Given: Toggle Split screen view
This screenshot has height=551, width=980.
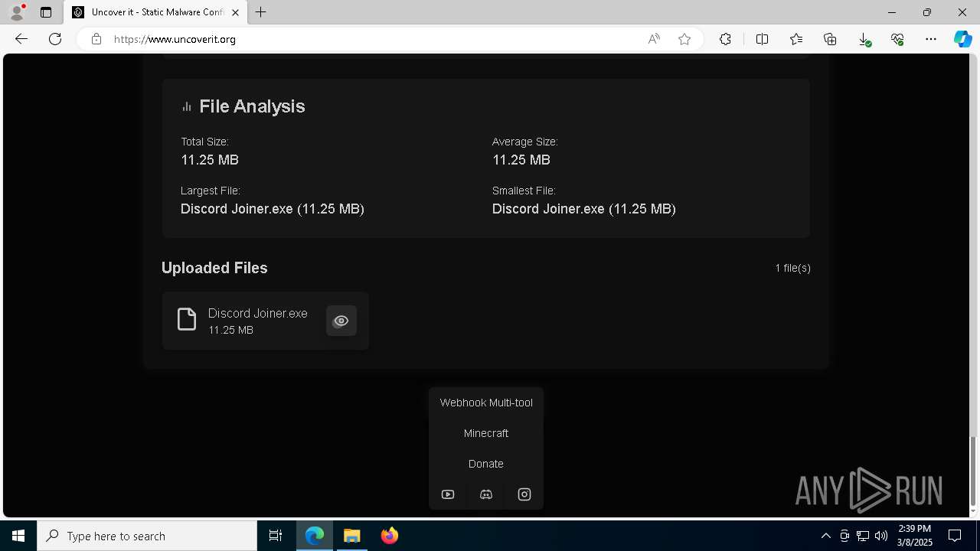Looking at the screenshot, I should [x=762, y=39].
